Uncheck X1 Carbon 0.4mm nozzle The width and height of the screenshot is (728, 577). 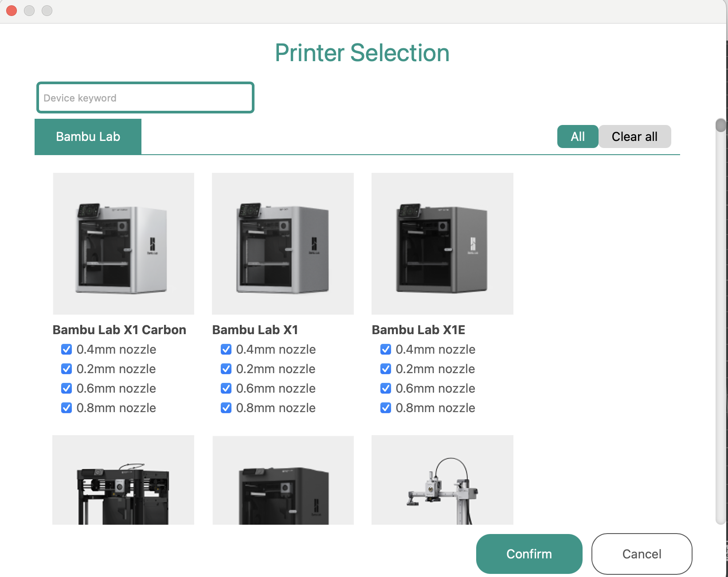67,349
